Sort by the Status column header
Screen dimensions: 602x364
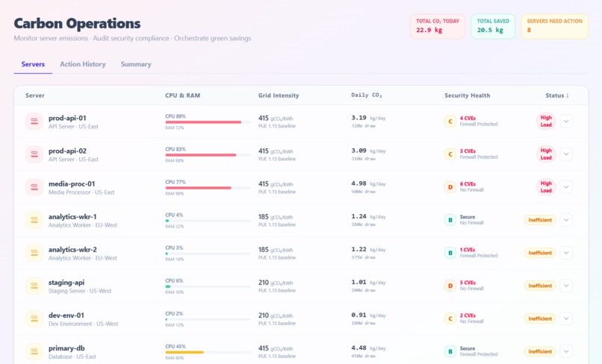[x=557, y=95]
